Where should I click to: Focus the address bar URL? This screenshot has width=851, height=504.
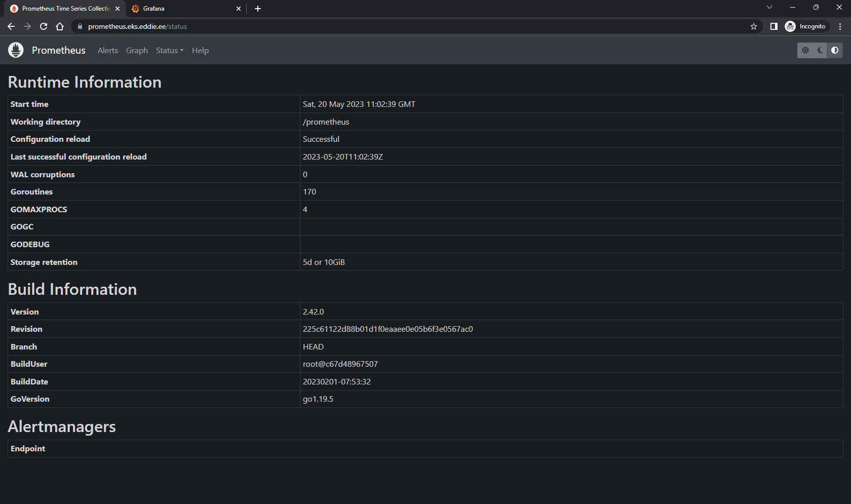(137, 26)
